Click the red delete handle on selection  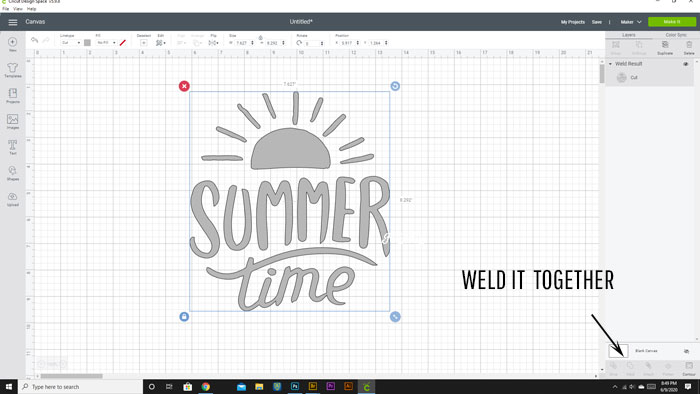point(184,86)
